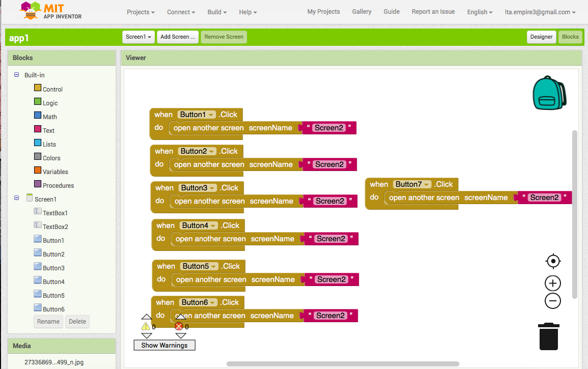
Task: Click the center workspace target icon
Action: coord(553,262)
